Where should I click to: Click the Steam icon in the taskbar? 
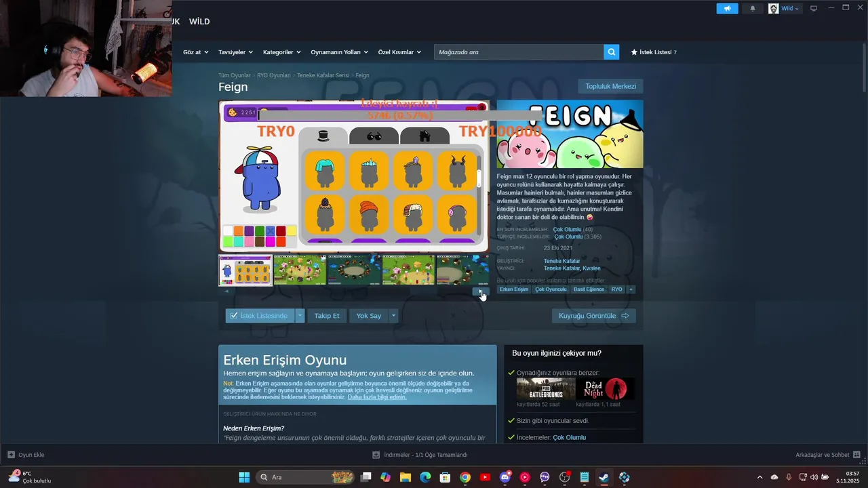pyautogui.click(x=604, y=477)
